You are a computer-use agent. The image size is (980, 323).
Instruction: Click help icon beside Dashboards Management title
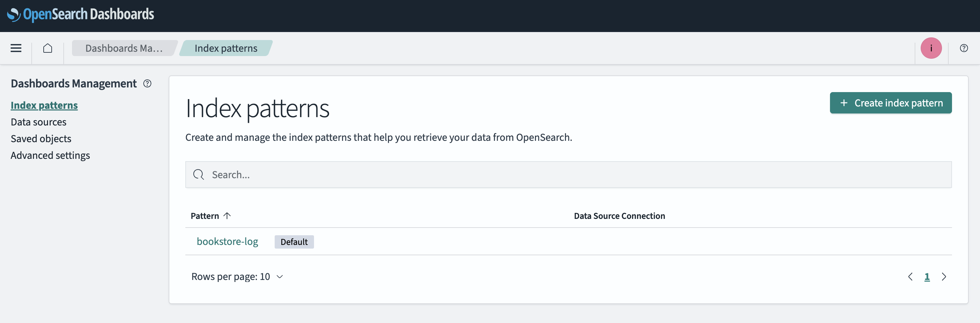pos(147,83)
